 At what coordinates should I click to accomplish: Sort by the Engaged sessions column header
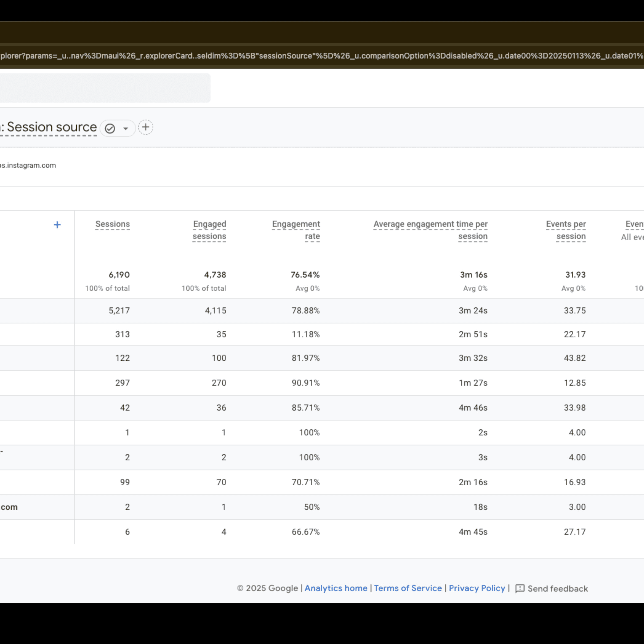coord(209,230)
